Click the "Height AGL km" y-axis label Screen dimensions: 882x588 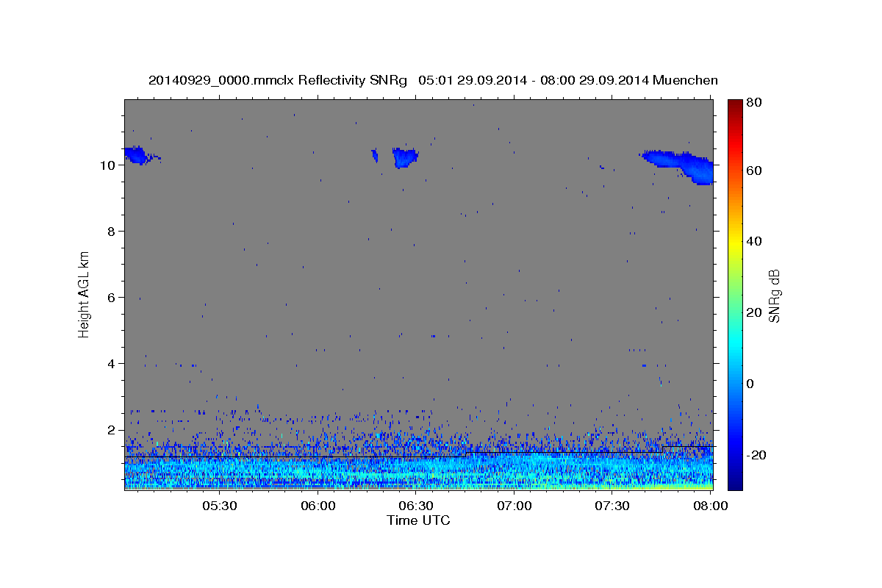(x=85, y=293)
